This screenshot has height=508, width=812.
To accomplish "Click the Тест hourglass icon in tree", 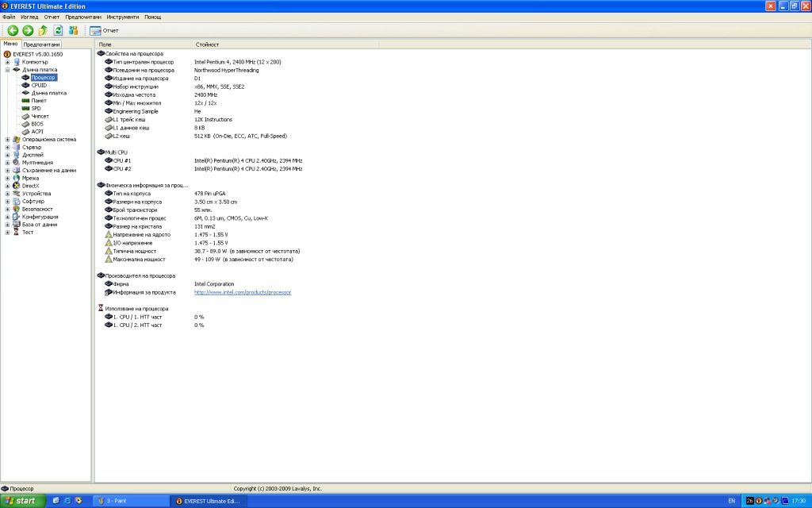I will pos(17,233).
